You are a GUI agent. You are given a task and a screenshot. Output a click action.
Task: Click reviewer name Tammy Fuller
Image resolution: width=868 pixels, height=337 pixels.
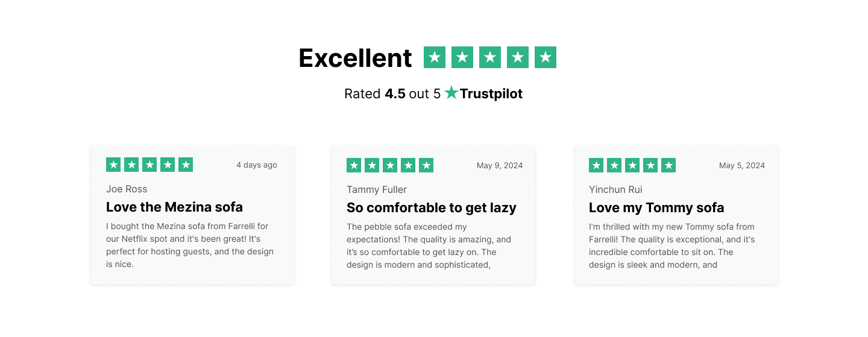point(376,189)
